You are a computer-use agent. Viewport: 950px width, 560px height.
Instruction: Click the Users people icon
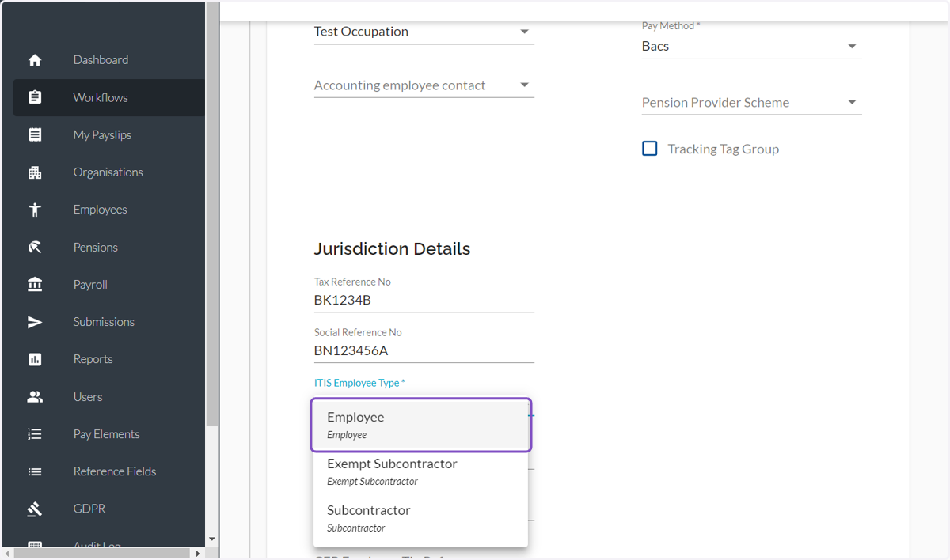35,397
